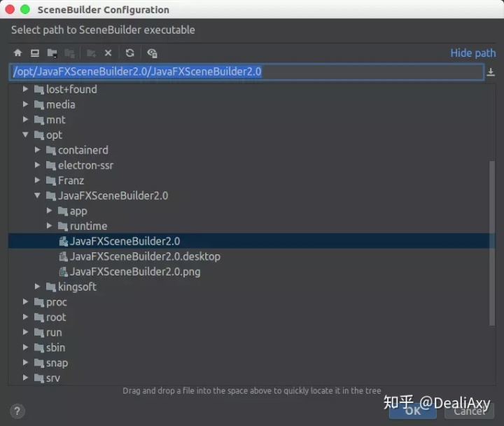Viewport: 504px width, 426px height.
Task: Expand the app folder
Action: (49, 210)
